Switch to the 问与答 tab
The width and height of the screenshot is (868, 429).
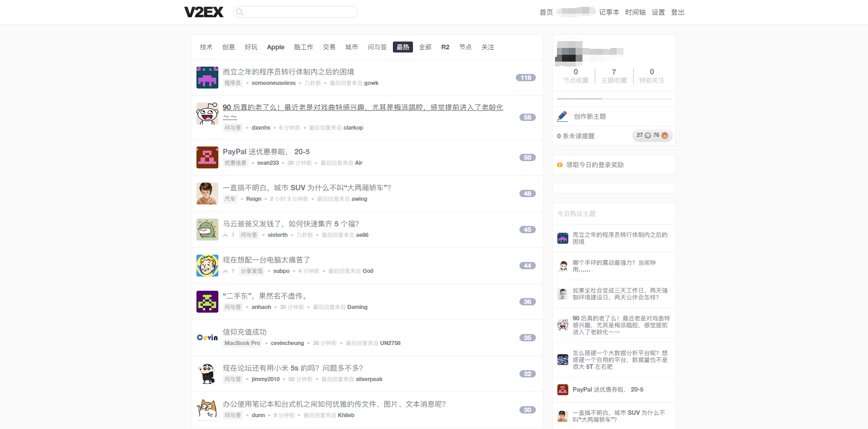377,47
